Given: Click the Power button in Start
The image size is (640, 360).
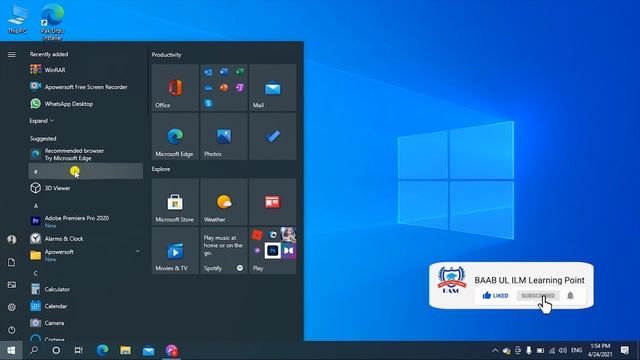Looking at the screenshot, I should click(11, 330).
